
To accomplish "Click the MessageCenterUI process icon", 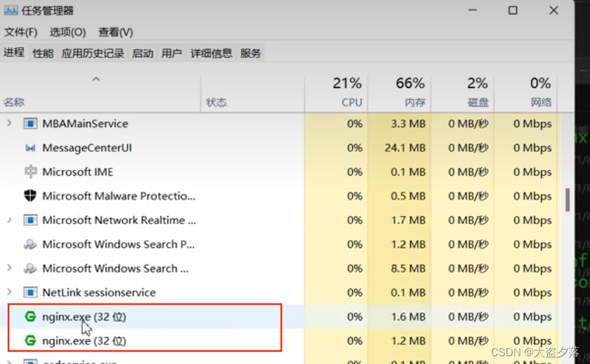I will 31,148.
